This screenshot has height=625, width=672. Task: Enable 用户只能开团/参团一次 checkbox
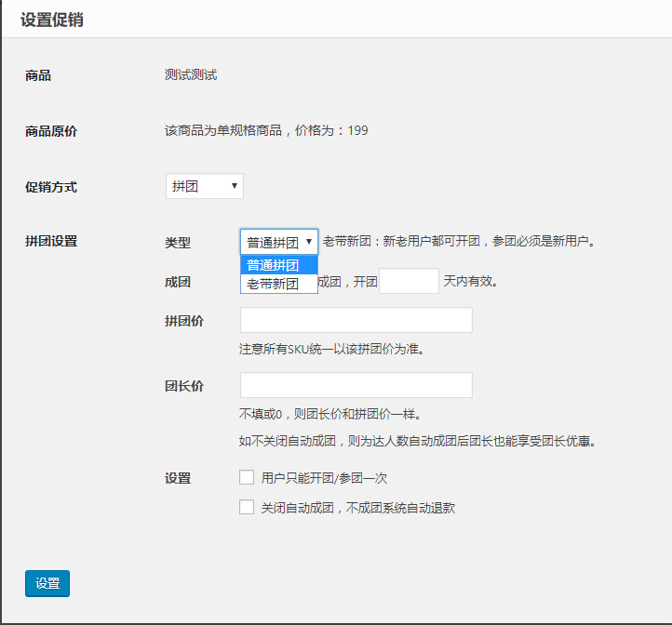[247, 477]
